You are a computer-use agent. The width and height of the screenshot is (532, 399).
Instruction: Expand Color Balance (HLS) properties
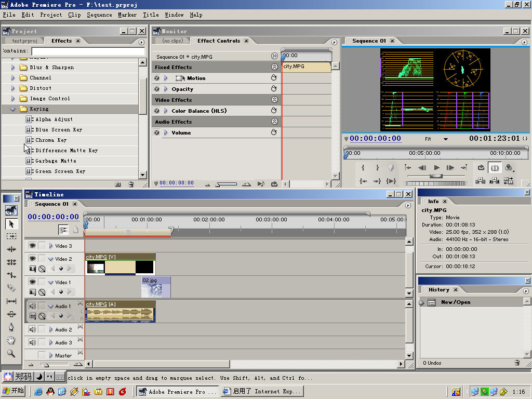pos(166,111)
